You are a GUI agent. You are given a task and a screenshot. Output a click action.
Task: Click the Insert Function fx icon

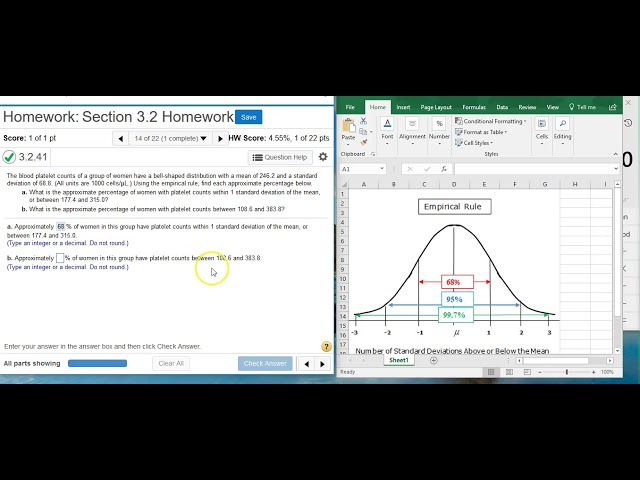tap(444, 169)
